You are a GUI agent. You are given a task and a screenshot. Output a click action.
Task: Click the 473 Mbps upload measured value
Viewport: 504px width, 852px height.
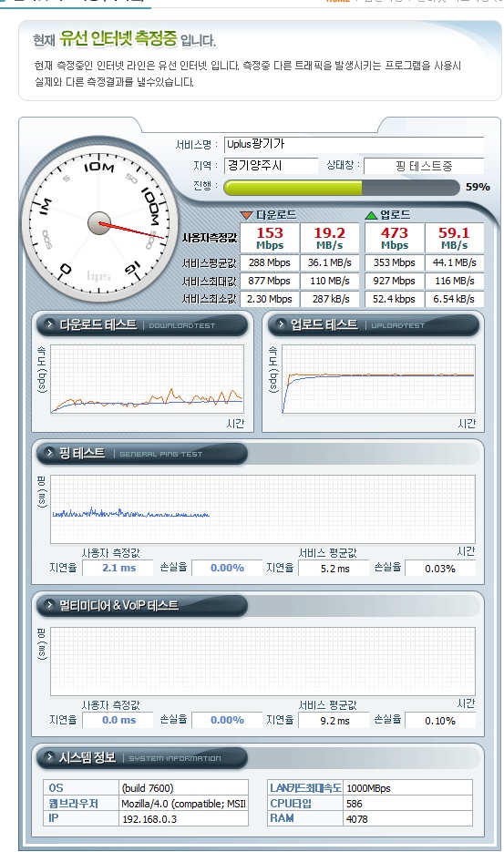coord(394,238)
